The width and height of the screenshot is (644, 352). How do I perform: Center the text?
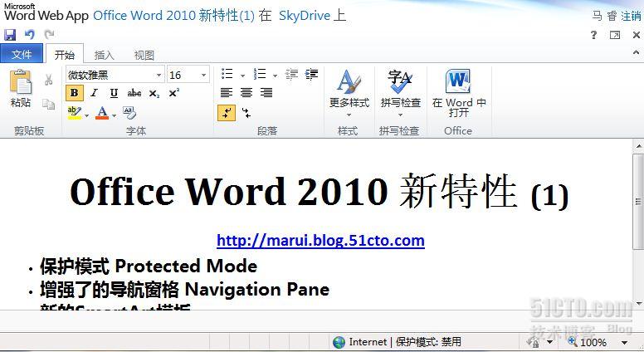246,92
